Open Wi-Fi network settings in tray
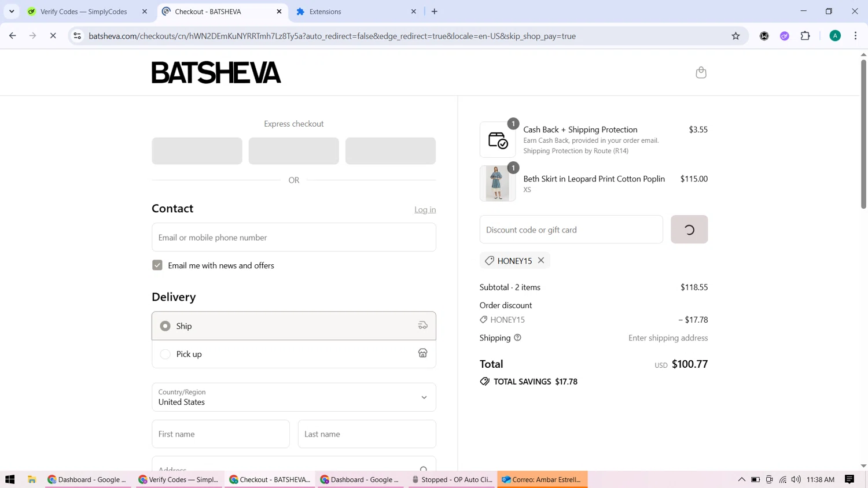Screen dimensions: 868x488 783,479
